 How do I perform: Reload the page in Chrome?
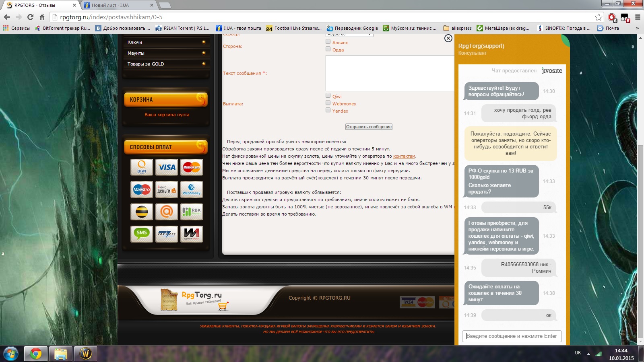click(30, 17)
